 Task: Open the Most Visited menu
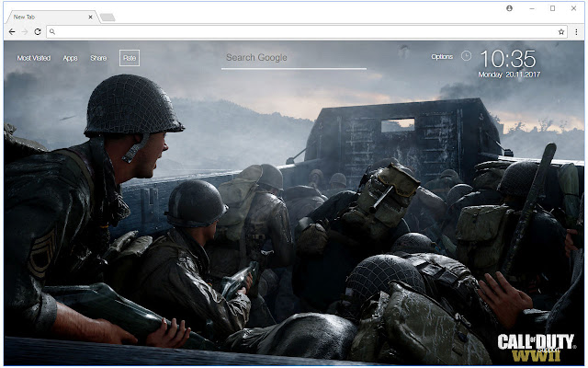(x=34, y=58)
